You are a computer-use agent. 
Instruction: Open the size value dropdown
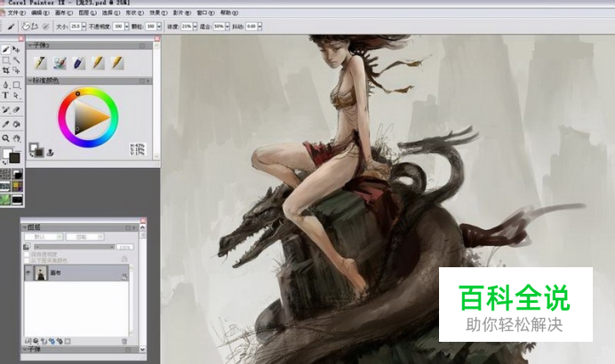(x=84, y=27)
